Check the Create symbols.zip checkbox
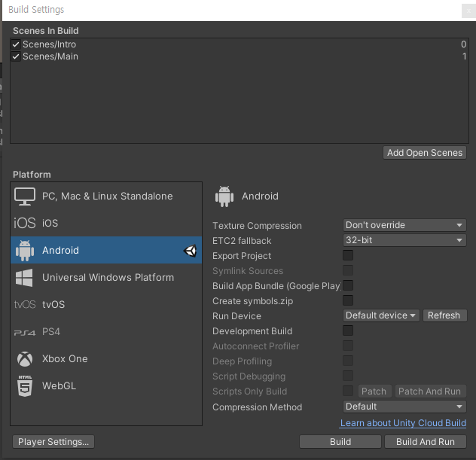The image size is (476, 460). (x=348, y=300)
